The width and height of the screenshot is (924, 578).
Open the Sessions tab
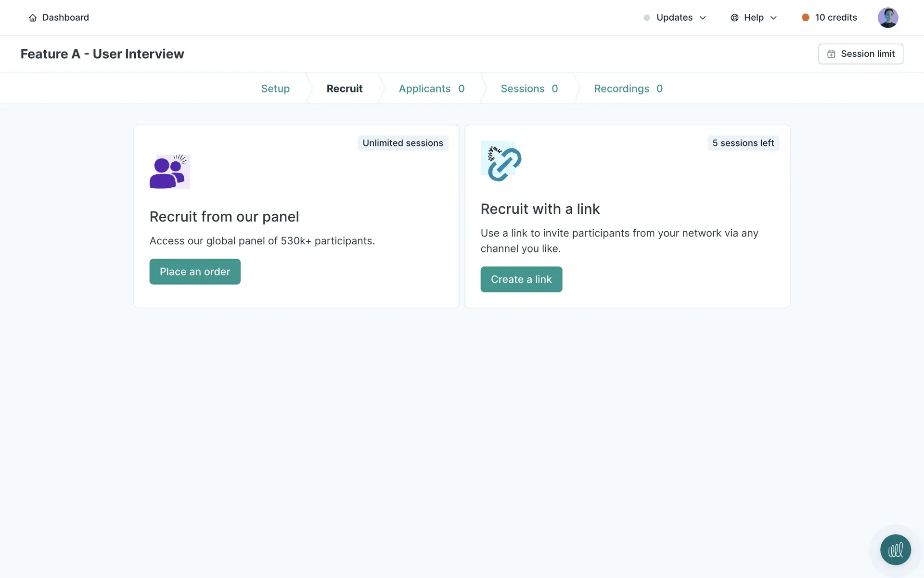point(529,89)
